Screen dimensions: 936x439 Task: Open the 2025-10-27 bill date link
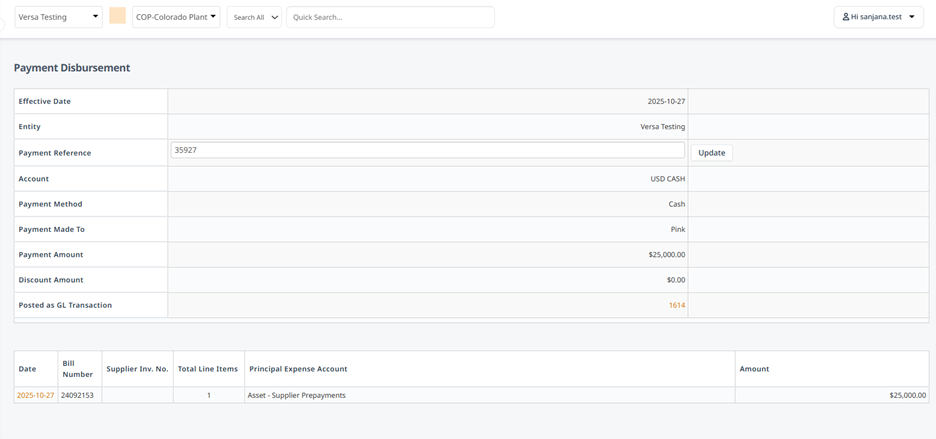(36, 395)
